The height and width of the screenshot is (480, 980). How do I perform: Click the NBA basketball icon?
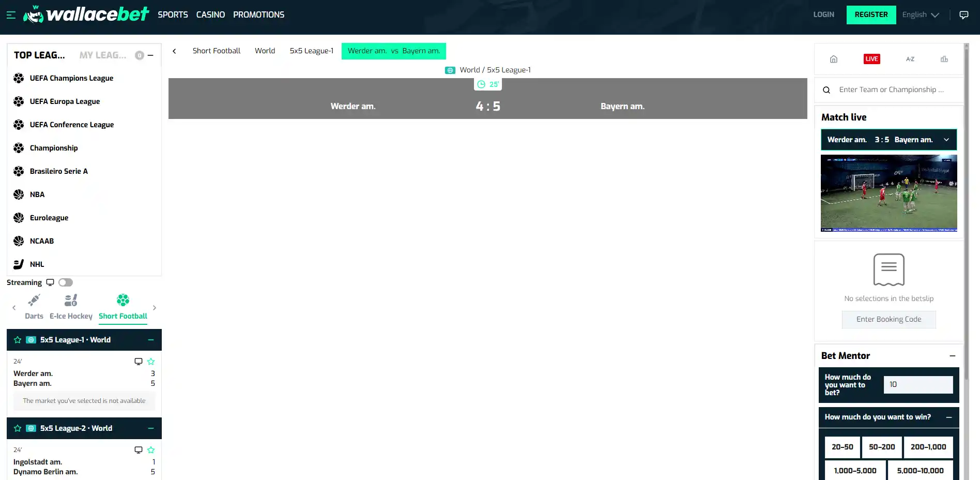[19, 194]
